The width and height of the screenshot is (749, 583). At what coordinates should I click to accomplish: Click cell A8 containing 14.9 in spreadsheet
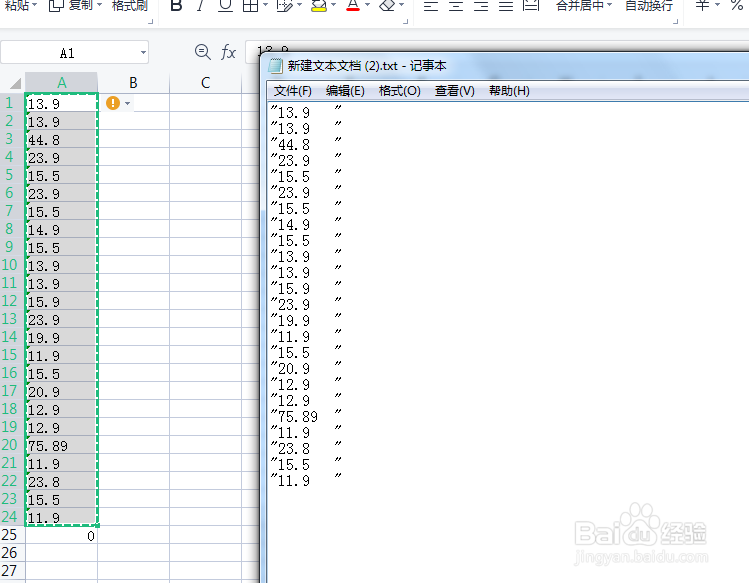click(61, 229)
